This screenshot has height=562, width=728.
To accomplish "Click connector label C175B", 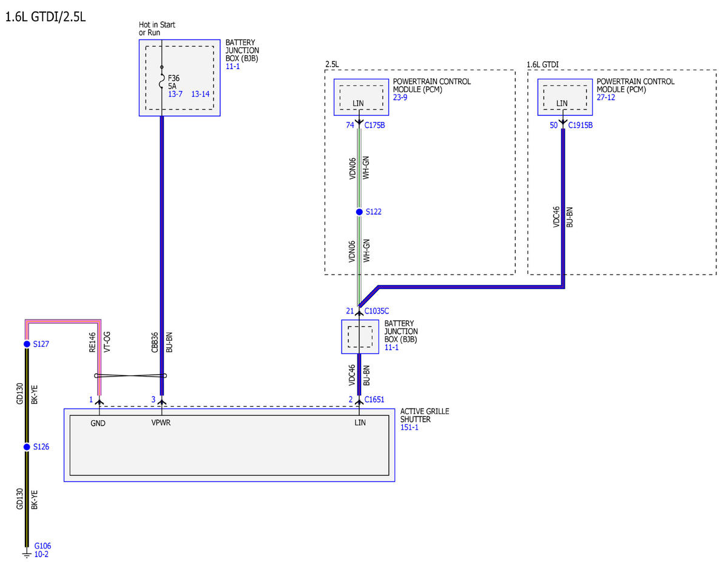I will 375,125.
